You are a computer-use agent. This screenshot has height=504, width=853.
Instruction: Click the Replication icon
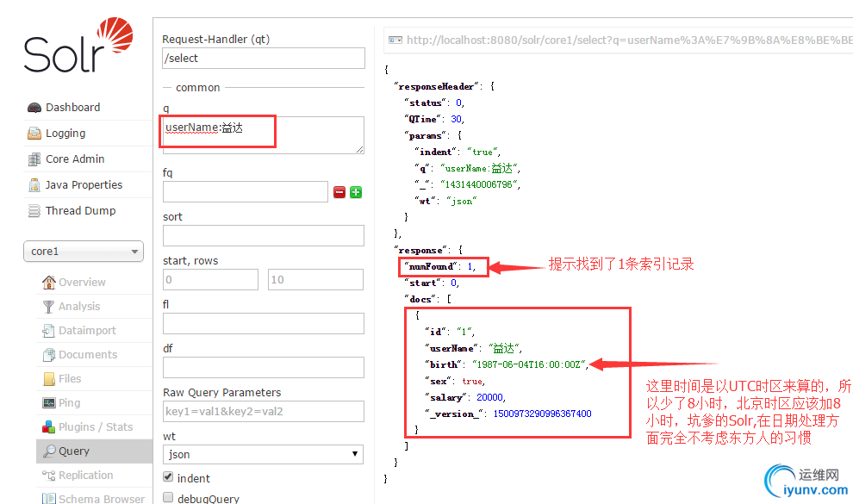click(48, 476)
